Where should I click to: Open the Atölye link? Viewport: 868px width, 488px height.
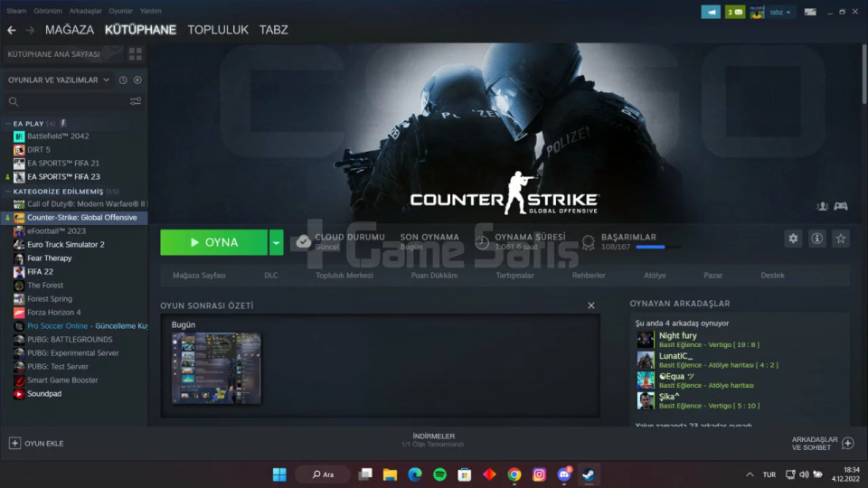point(655,276)
